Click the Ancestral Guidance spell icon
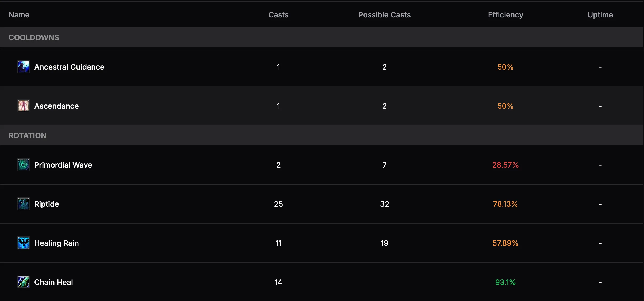644x301 pixels. point(24,67)
